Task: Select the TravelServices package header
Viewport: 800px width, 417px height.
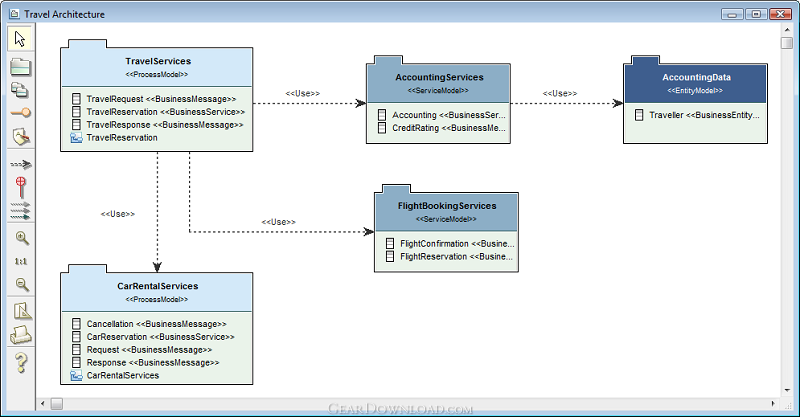Action: point(157,67)
